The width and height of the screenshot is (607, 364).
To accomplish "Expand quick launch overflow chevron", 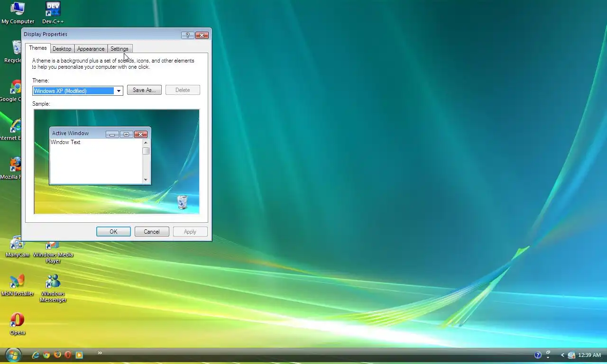I will click(100, 353).
